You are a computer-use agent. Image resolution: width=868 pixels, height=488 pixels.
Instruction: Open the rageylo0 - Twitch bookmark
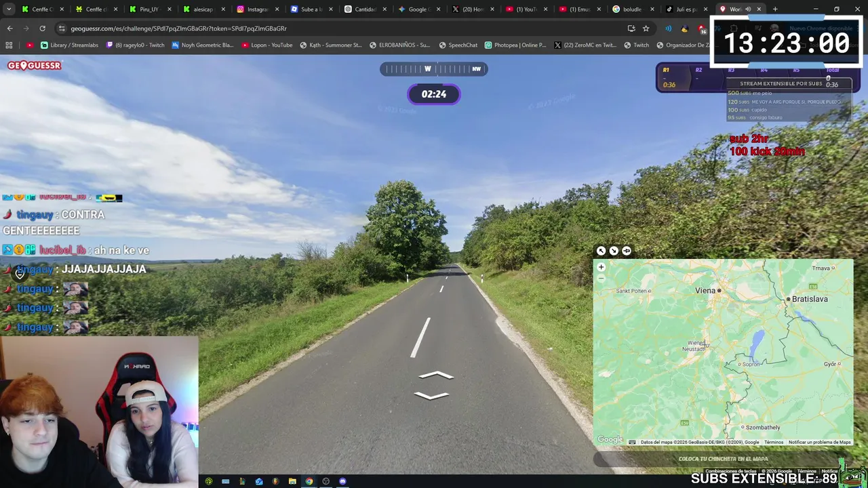click(x=136, y=45)
